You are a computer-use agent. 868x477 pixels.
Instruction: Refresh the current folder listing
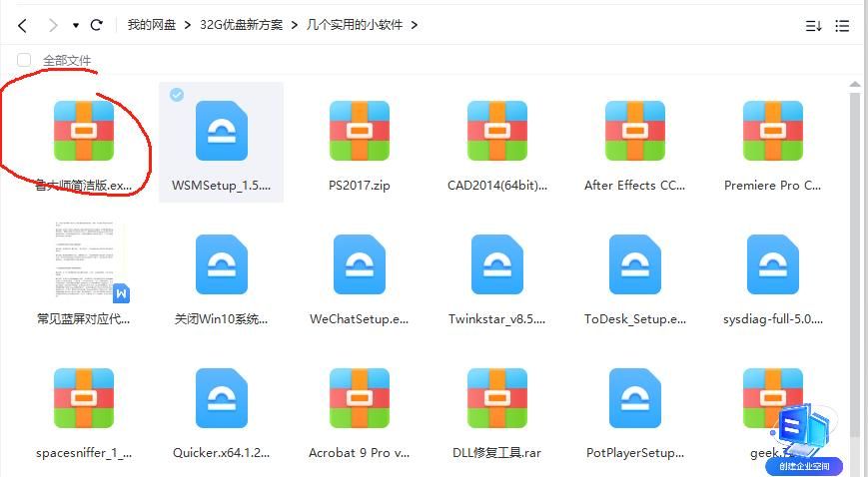pos(96,25)
